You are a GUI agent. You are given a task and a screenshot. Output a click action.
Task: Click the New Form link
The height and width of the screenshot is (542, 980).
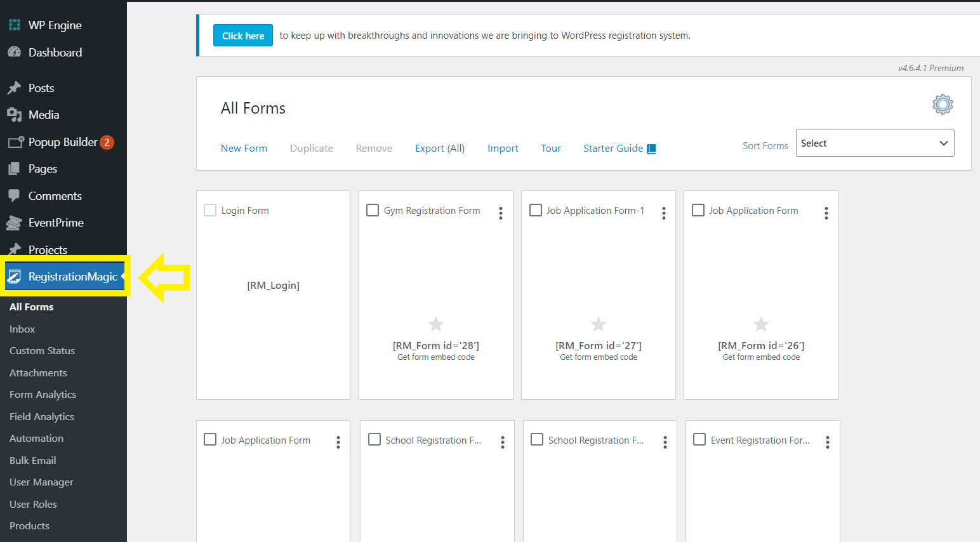(244, 148)
